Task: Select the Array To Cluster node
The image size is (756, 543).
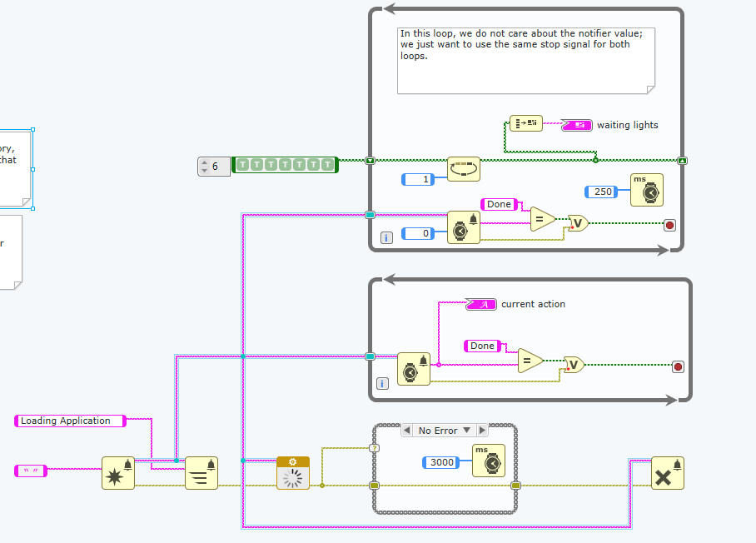Action: [526, 123]
